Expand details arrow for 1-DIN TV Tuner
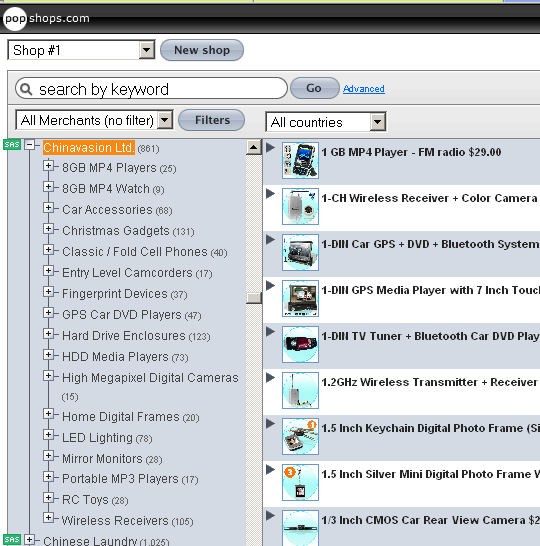This screenshot has height=546, width=540. (x=270, y=332)
